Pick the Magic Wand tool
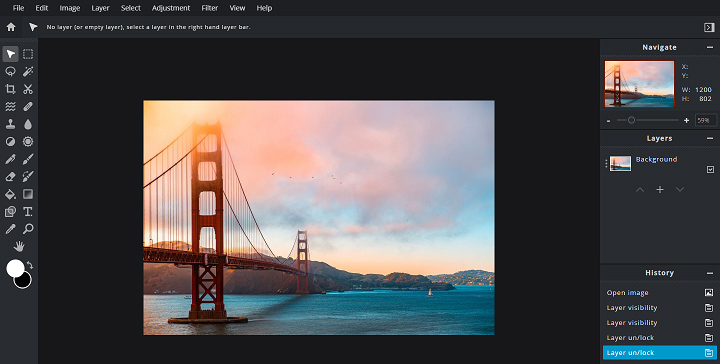Viewport: 720px width, 364px height. [28, 71]
